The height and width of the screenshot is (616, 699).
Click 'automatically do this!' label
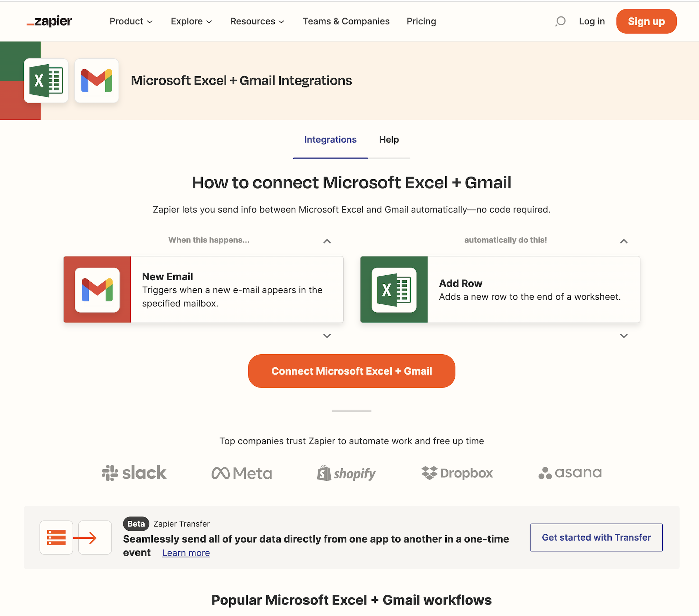505,240
